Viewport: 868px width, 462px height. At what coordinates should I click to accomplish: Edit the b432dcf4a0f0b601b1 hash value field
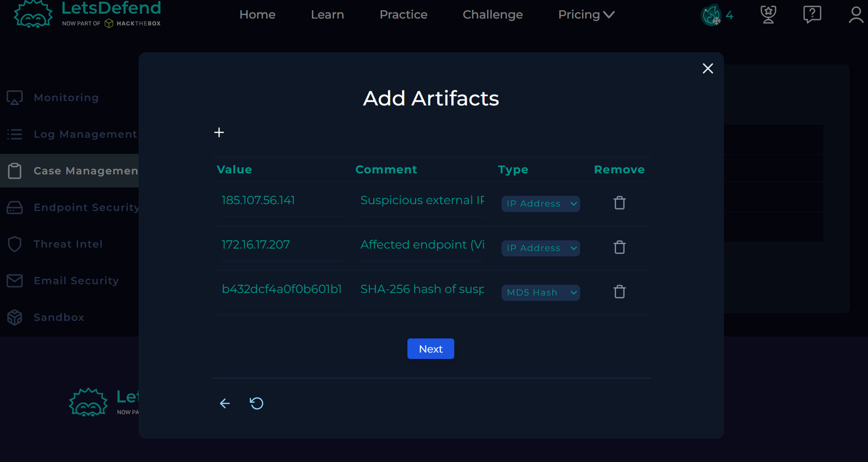[281, 289]
